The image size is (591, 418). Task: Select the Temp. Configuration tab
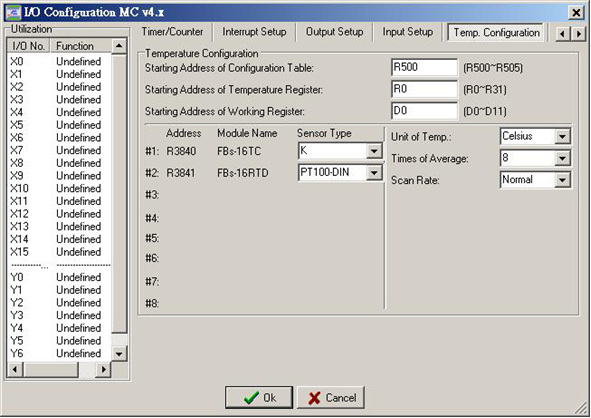click(x=496, y=32)
